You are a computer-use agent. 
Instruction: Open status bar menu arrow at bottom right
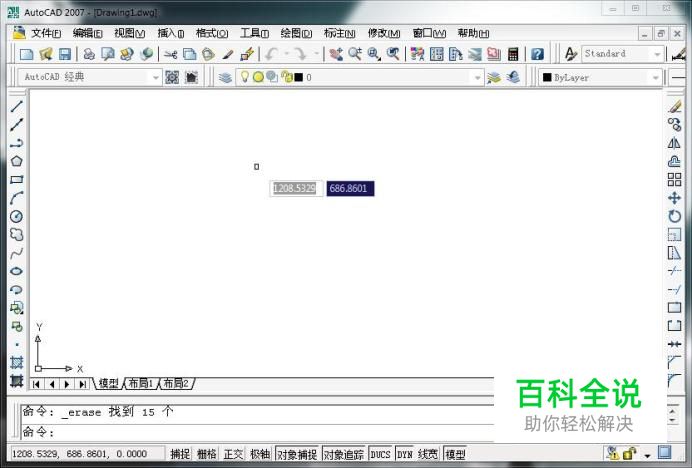[x=647, y=455]
